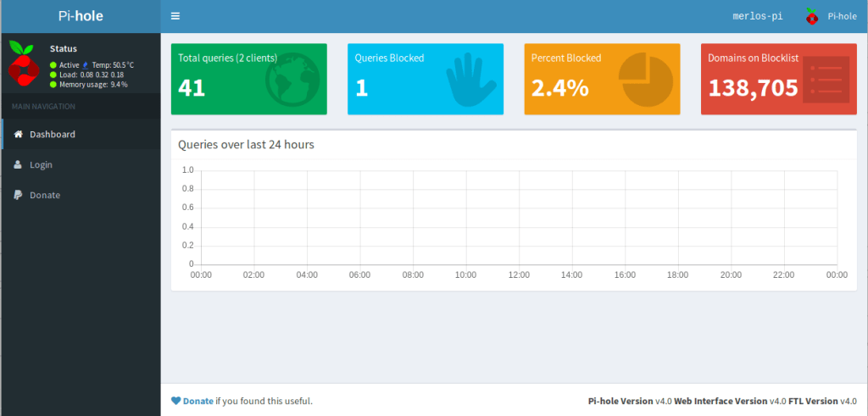Select the Total queries (2 clients) card
868x416 pixels.
click(249, 79)
